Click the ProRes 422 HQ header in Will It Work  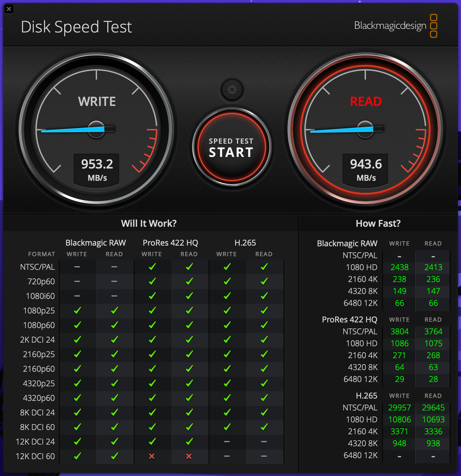(171, 243)
